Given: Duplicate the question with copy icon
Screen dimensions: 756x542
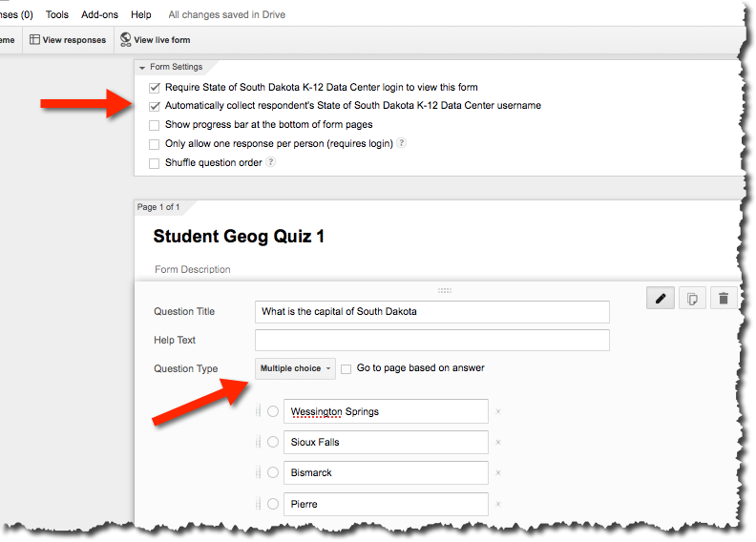Looking at the screenshot, I should pos(692,299).
